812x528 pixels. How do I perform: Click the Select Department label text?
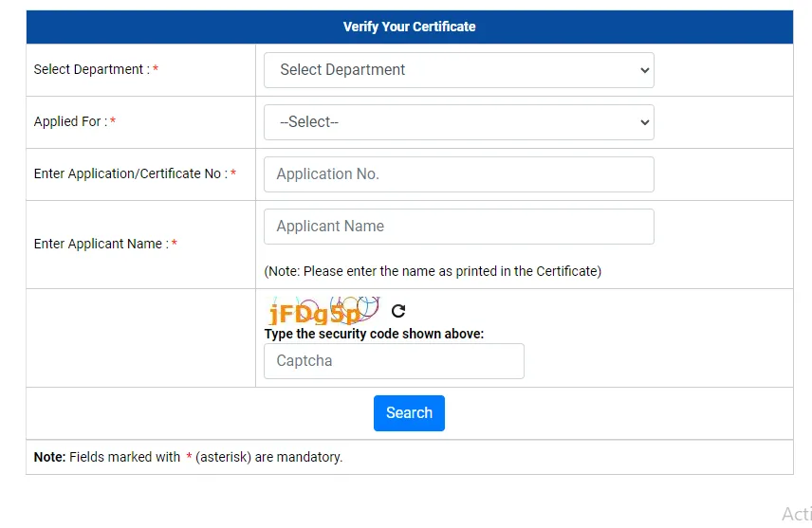coord(91,70)
